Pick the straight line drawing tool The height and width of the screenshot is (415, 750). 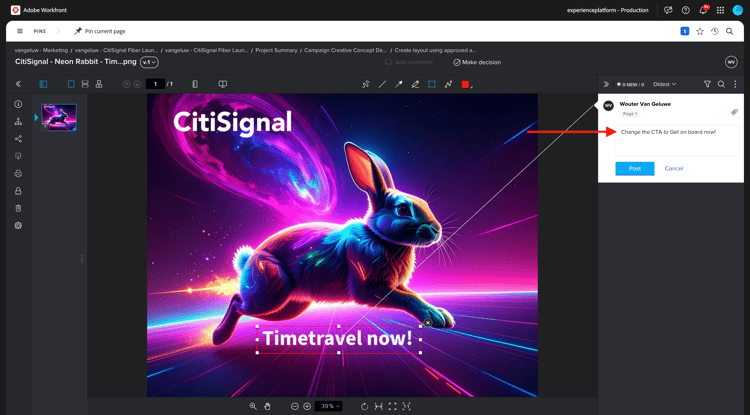pos(382,85)
